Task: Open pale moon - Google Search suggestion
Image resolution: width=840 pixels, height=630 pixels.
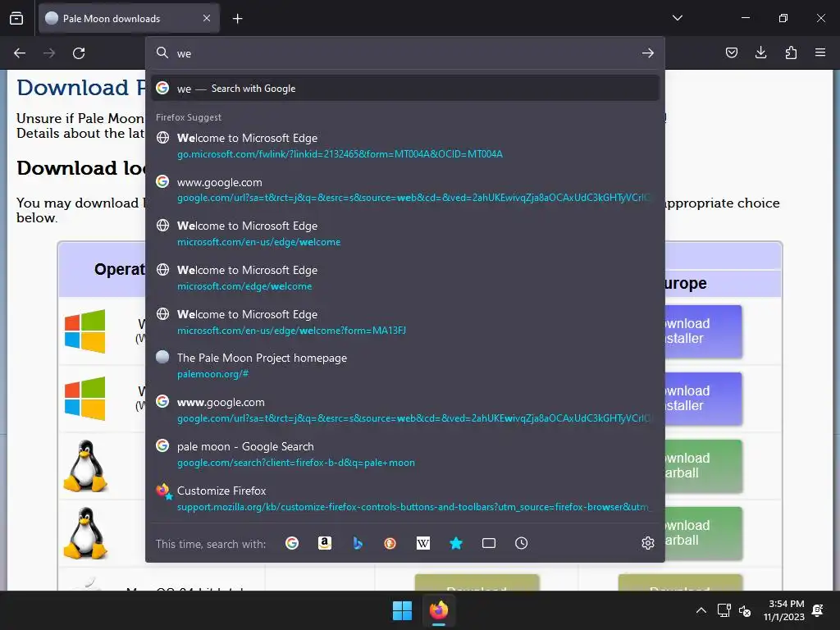Action: click(405, 454)
